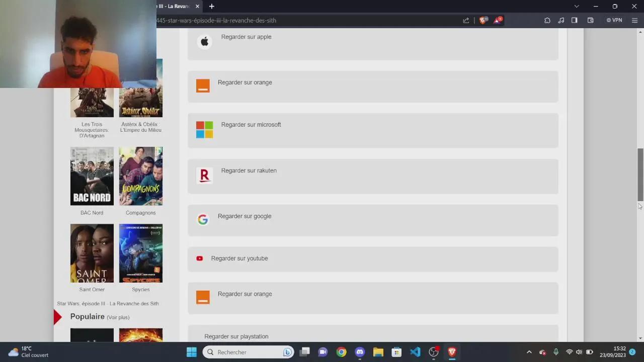Toggle the Brave VPN button

tap(614, 20)
